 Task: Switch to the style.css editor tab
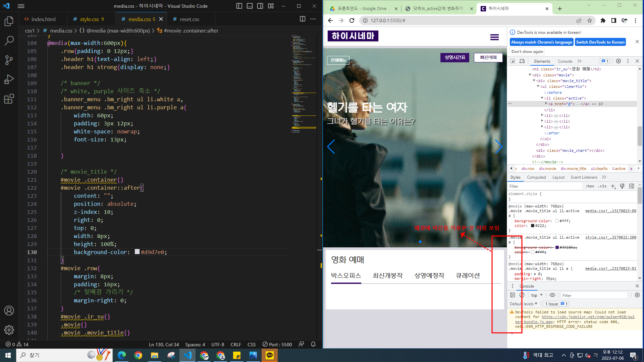point(89,19)
